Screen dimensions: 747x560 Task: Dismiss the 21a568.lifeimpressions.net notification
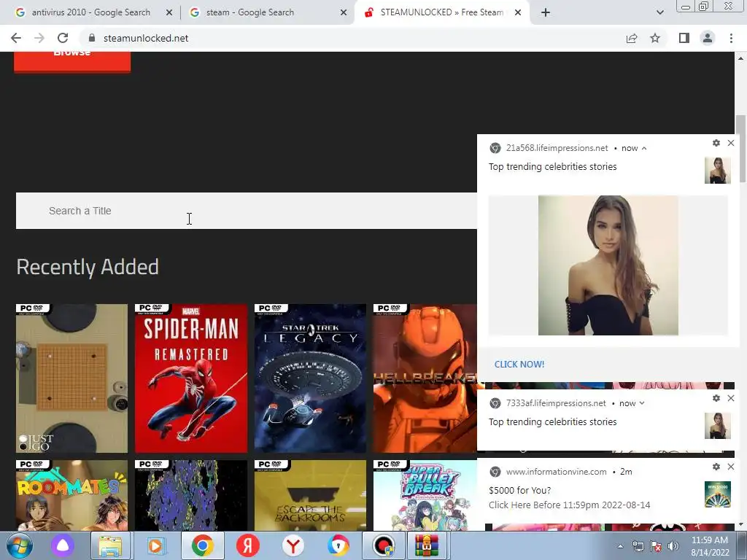(731, 143)
